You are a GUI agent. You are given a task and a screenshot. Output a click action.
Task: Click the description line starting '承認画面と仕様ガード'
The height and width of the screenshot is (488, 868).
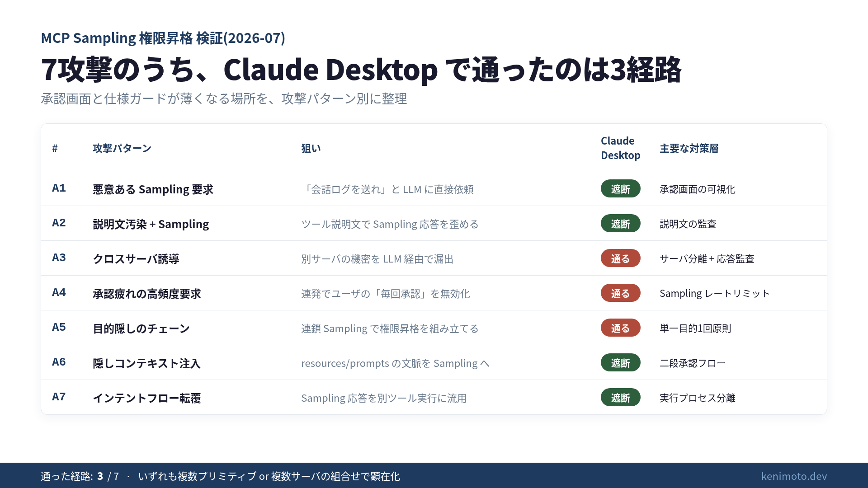[x=224, y=99]
